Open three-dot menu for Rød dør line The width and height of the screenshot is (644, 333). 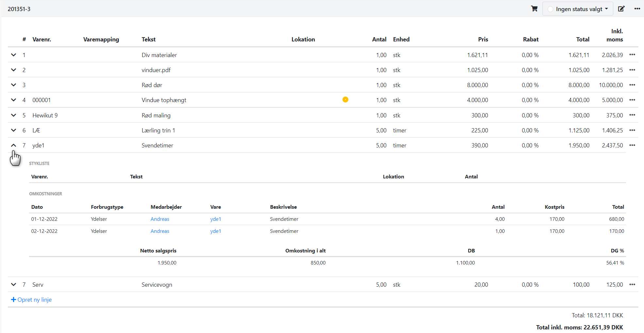coord(632,85)
